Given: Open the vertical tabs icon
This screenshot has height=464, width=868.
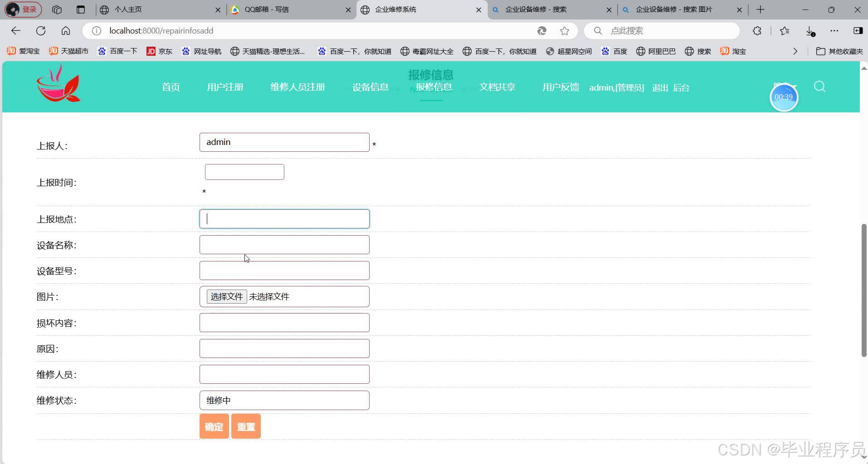Looking at the screenshot, I should click(81, 10).
